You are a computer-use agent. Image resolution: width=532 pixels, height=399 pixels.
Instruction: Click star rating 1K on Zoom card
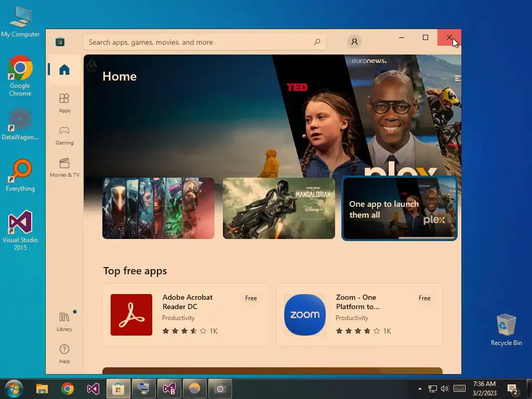point(363,331)
